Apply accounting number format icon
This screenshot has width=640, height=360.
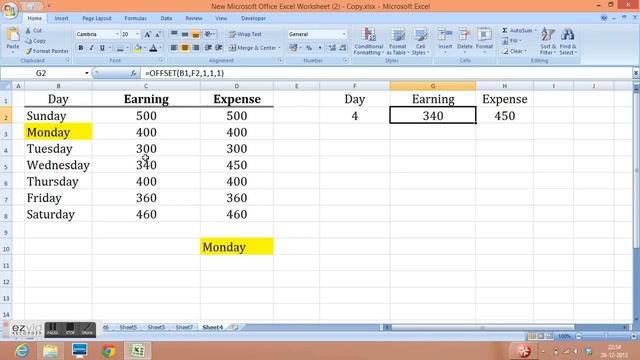[293, 48]
